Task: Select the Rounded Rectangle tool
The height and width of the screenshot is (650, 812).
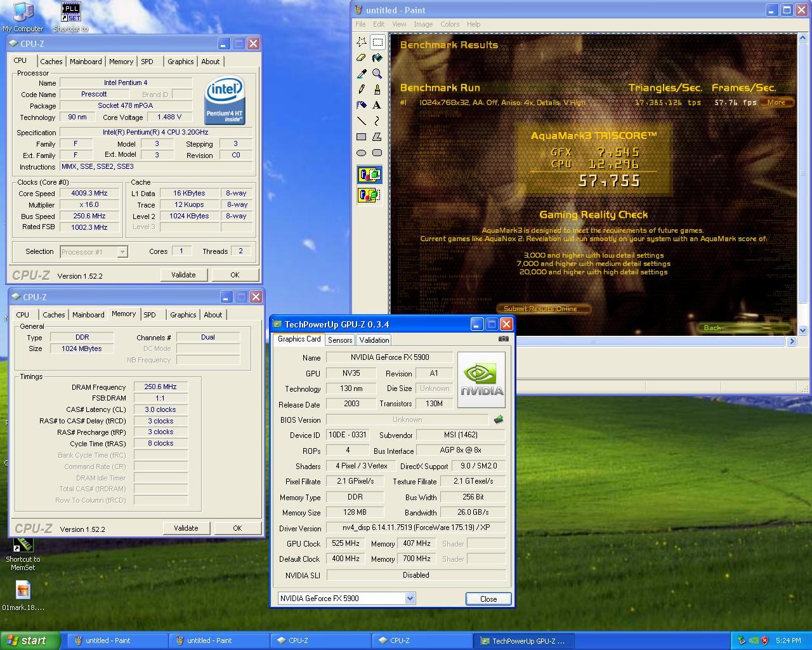Action: pyautogui.click(x=377, y=152)
